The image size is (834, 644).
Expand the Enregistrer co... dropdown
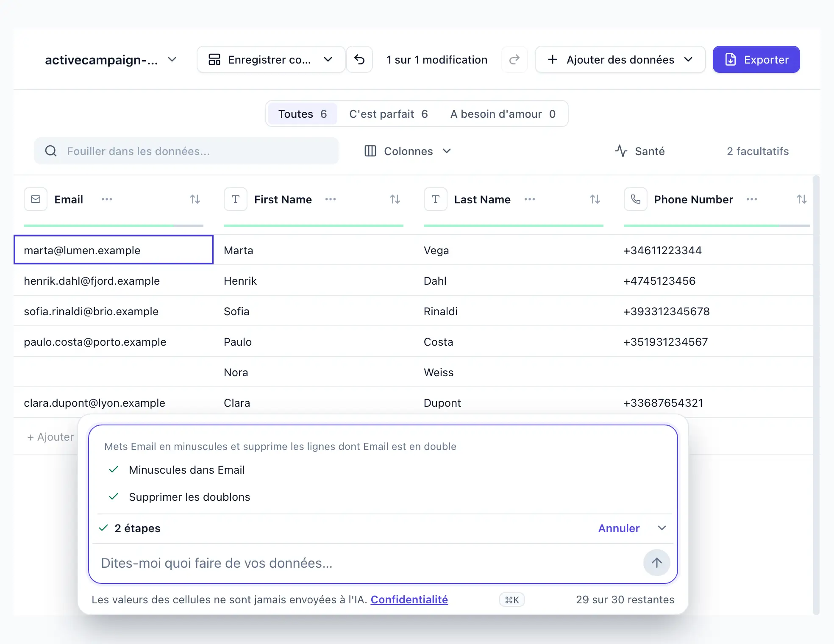[x=271, y=60]
